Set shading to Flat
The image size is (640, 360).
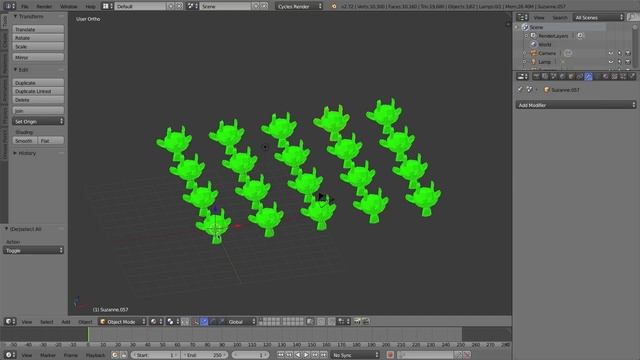coord(51,141)
